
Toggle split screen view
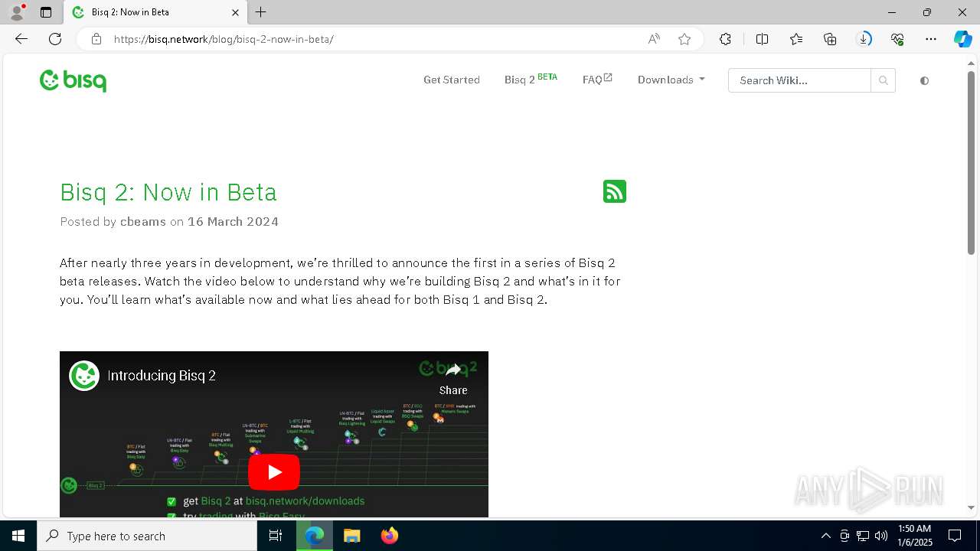coord(762,39)
